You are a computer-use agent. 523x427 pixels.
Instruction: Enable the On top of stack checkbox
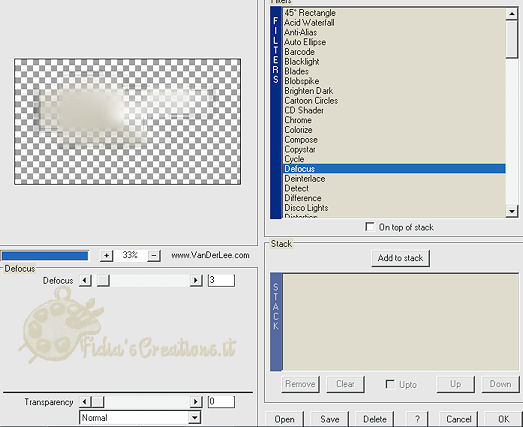pos(369,227)
